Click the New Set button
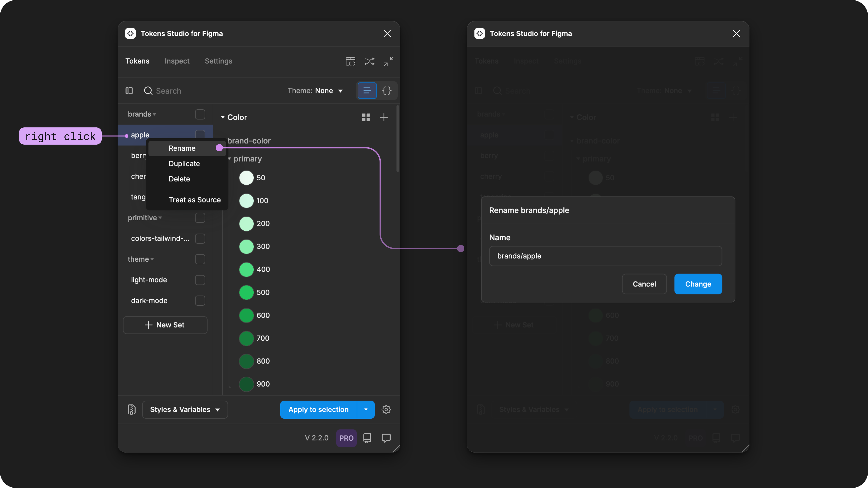 click(x=165, y=325)
